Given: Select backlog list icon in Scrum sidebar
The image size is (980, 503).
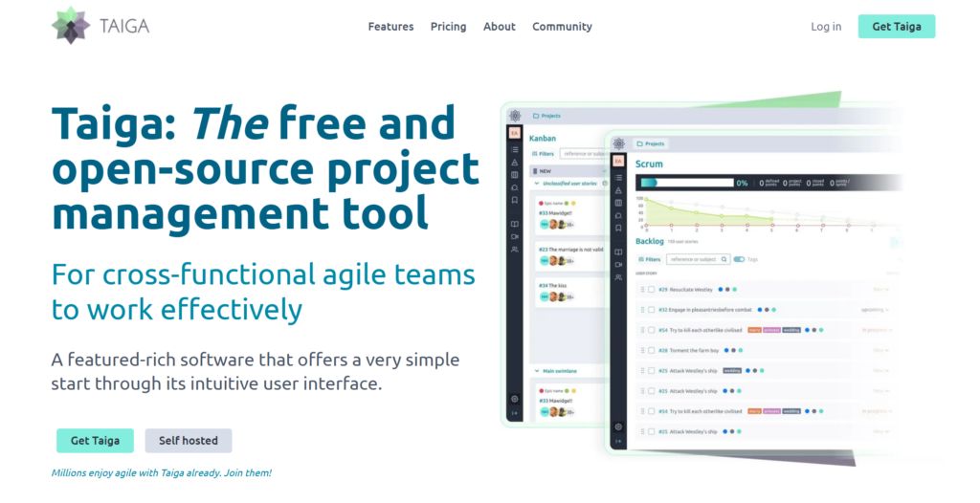Looking at the screenshot, I should click(x=618, y=178).
